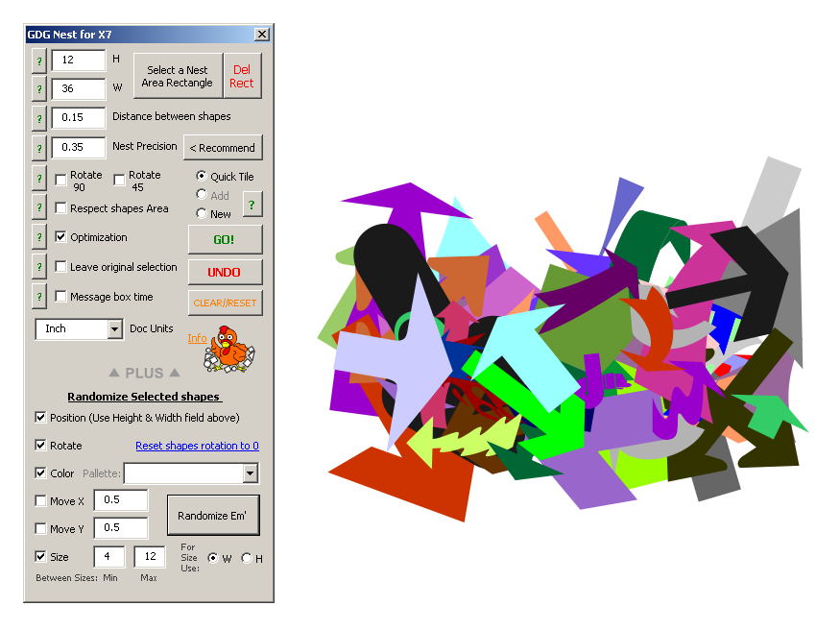The height and width of the screenshot is (630, 840).
Task: Click the help icon next to New option
Action: pos(252,205)
